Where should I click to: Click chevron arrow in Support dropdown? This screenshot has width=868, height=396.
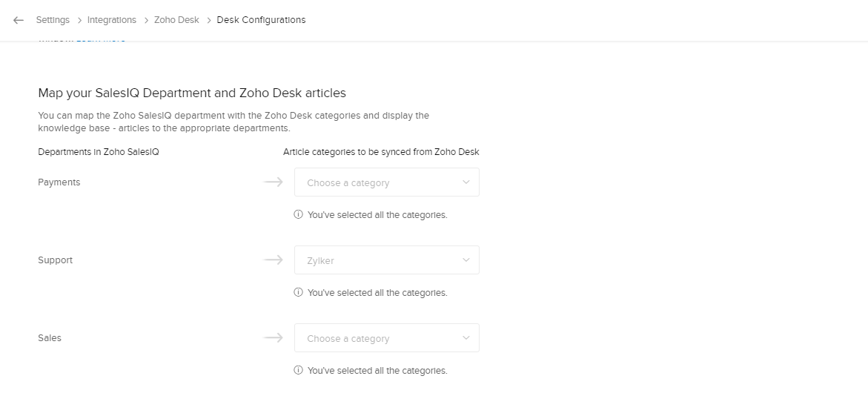[x=466, y=260]
